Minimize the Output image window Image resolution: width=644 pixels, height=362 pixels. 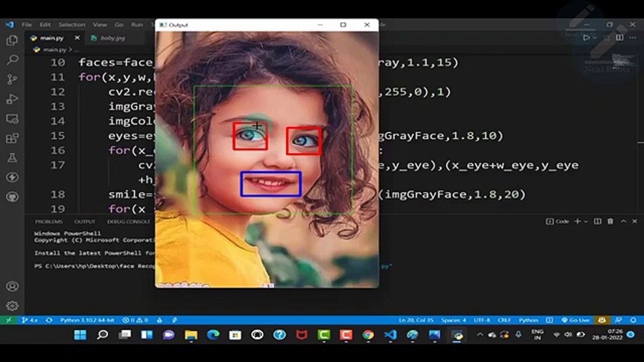click(x=320, y=25)
